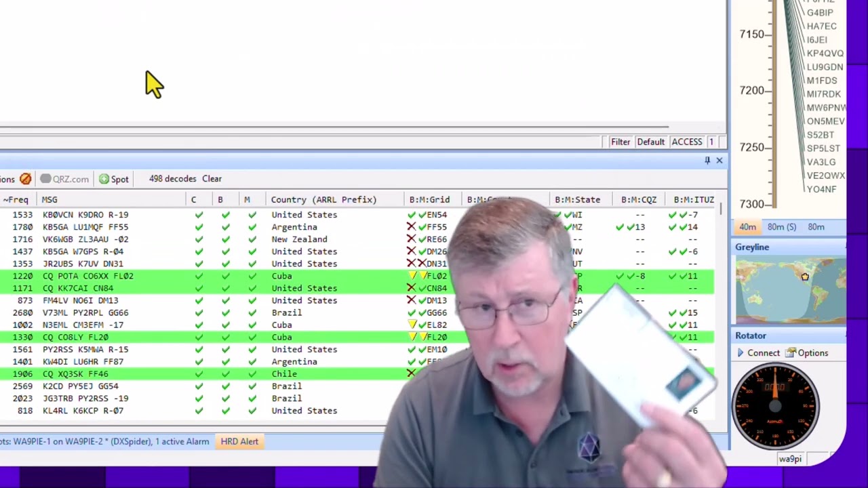This screenshot has height=488, width=868.
Task: Click the M column header
Action: click(x=247, y=200)
